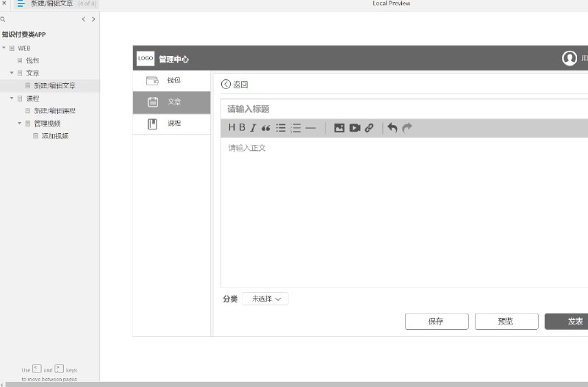Click the LOGO box in header
The height and width of the screenshot is (387, 588).
click(x=146, y=59)
